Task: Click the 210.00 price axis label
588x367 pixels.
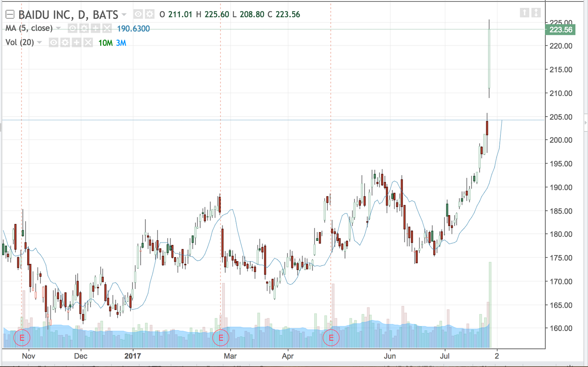Action: [x=560, y=93]
